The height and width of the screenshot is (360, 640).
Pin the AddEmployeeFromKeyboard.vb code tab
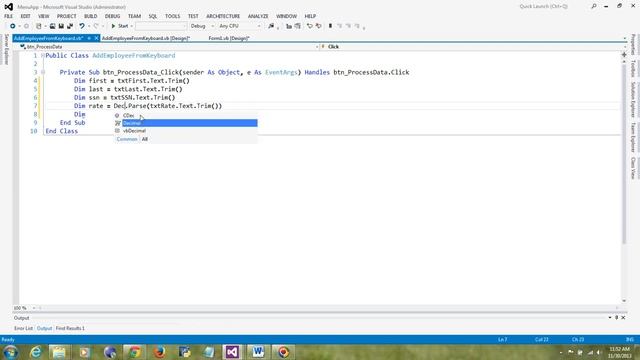(89, 38)
